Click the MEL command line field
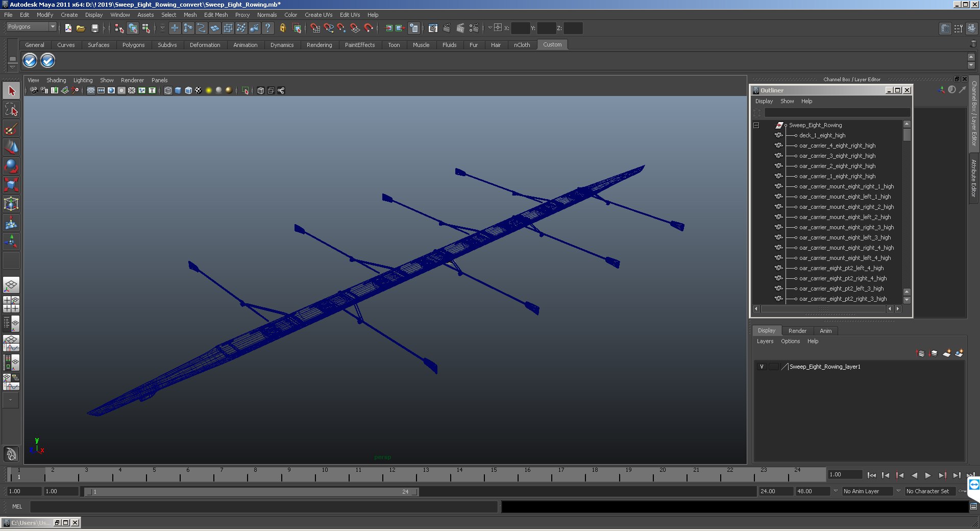The height and width of the screenshot is (531, 980). click(x=264, y=506)
